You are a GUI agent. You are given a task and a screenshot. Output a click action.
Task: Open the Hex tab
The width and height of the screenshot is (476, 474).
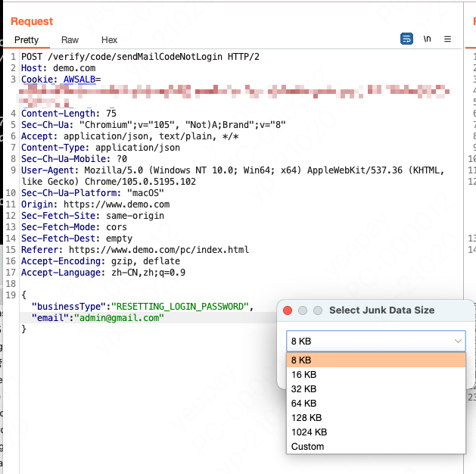coord(109,40)
